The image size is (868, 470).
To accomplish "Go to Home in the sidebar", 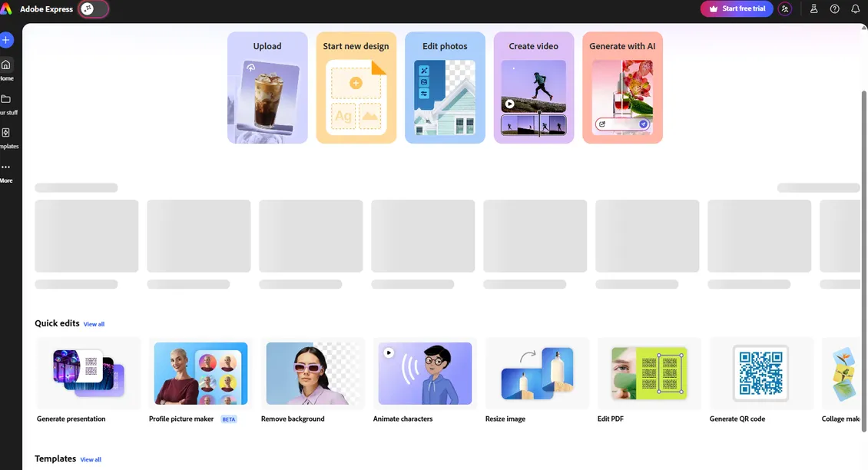I will 7,70.
